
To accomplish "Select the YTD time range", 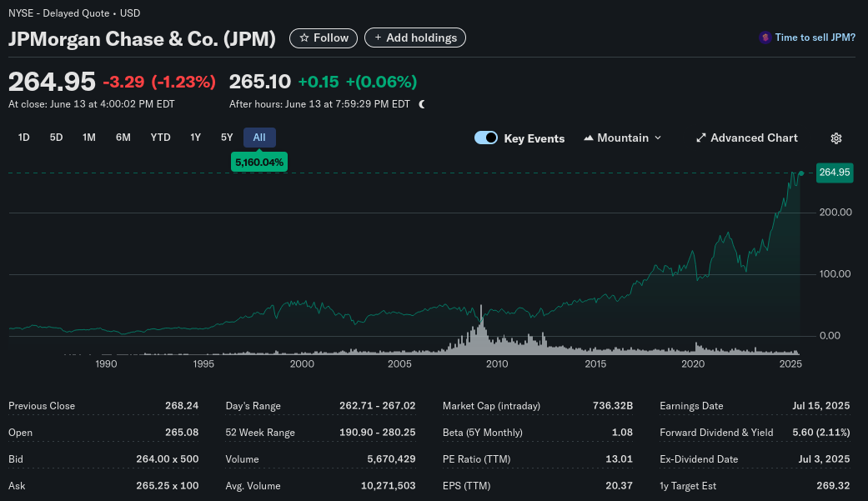I will (x=161, y=138).
